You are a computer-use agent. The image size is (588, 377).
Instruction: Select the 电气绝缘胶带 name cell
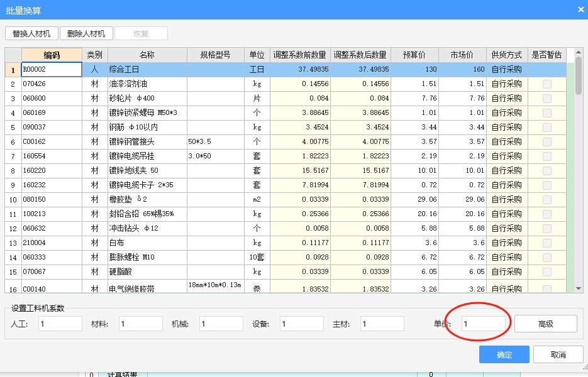[x=147, y=287]
